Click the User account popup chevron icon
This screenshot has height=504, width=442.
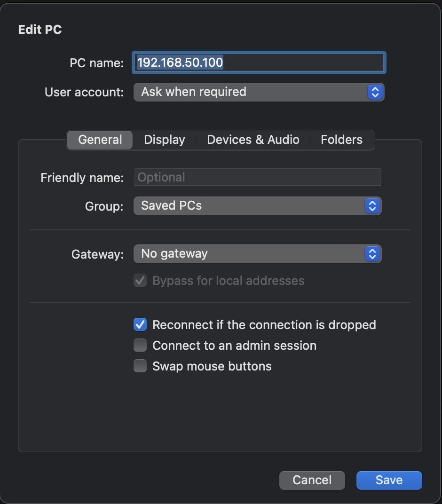pos(375,92)
